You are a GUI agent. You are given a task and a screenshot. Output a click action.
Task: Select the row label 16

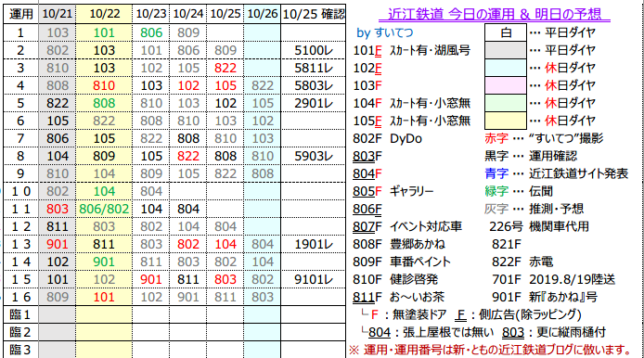(20, 297)
